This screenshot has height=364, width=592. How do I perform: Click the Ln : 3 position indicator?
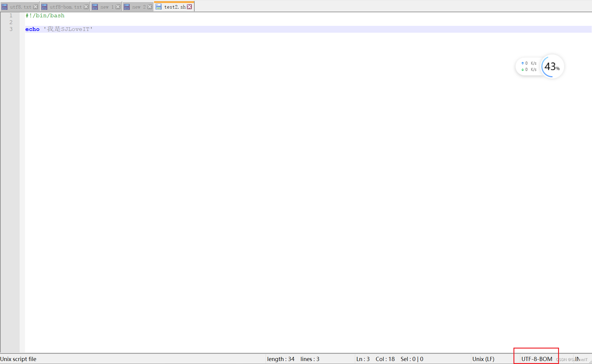[363, 359]
